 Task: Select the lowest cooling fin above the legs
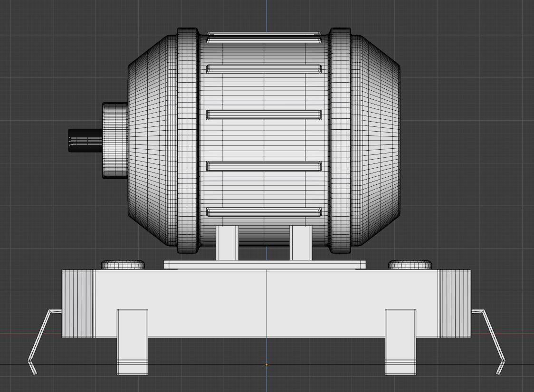pyautogui.click(x=264, y=212)
